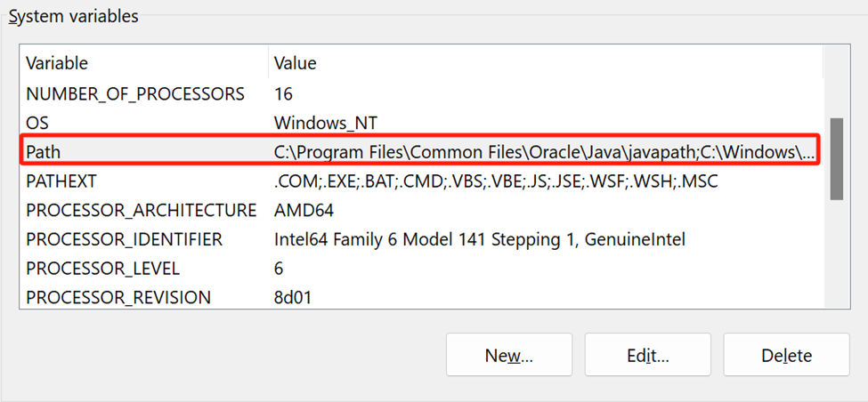Viewport: 868px width, 402px height.
Task: Click the AMD64 value cell
Action: pos(304,210)
